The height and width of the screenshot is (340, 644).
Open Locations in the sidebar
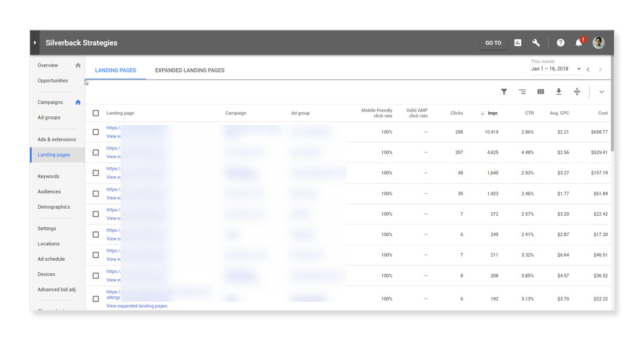(49, 244)
